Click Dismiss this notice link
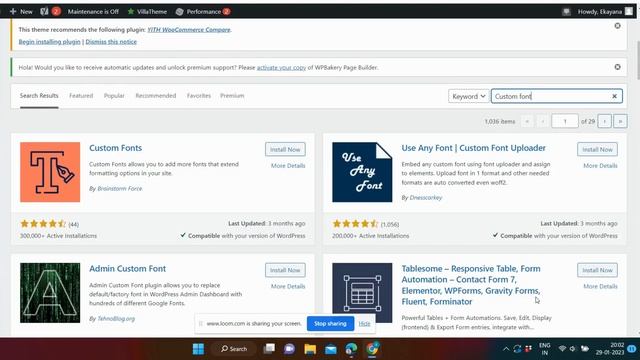 point(111,42)
